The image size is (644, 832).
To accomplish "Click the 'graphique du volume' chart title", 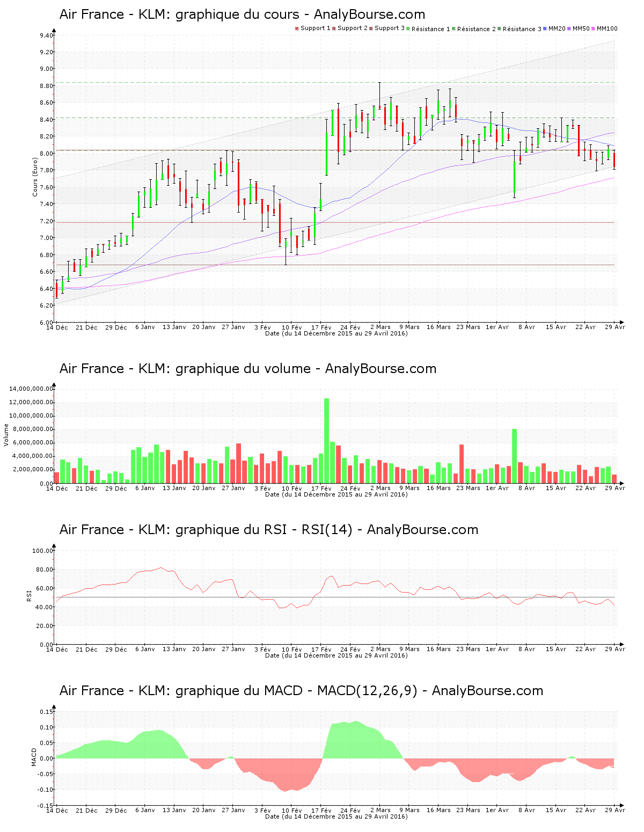I will click(247, 369).
